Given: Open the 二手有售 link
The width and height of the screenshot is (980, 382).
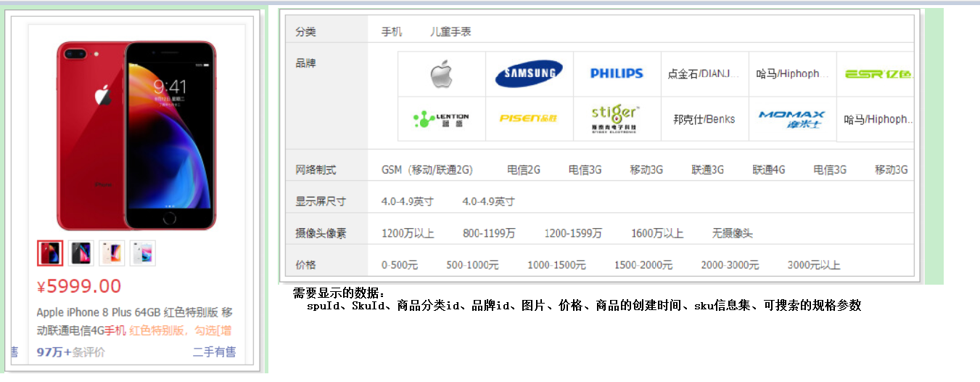Looking at the screenshot, I should [214, 352].
